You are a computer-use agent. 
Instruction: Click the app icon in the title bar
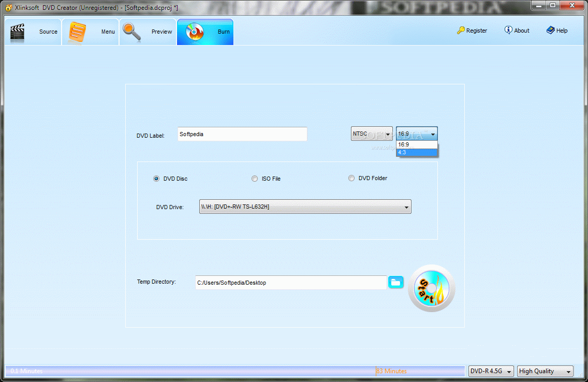tap(8, 7)
